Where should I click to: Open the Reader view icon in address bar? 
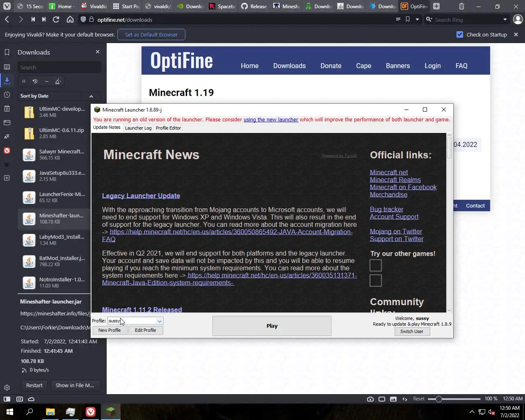click(398, 19)
